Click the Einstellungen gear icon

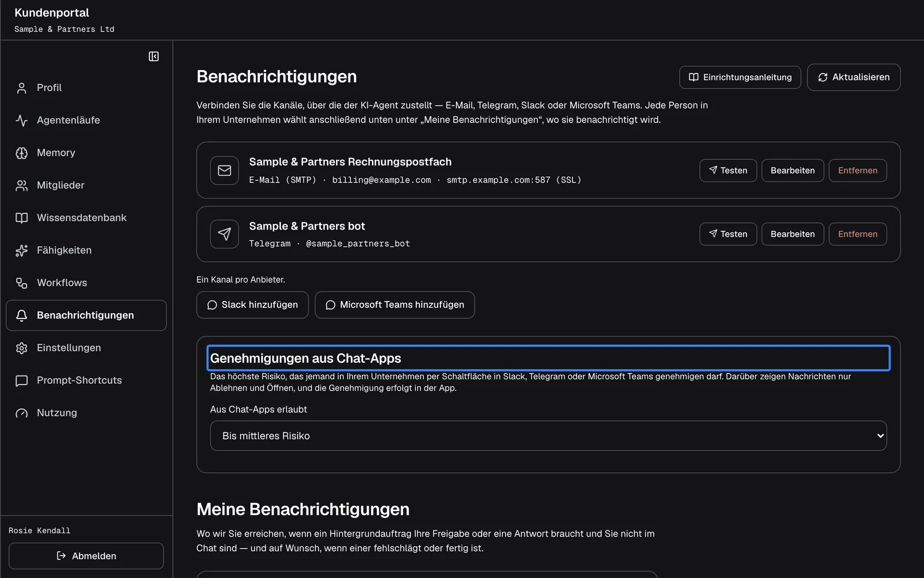(22, 348)
